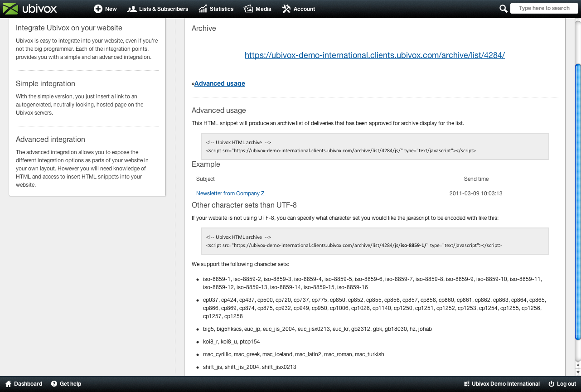
Task: Click 'Other character sets than UTF-8' heading
Action: (244, 205)
